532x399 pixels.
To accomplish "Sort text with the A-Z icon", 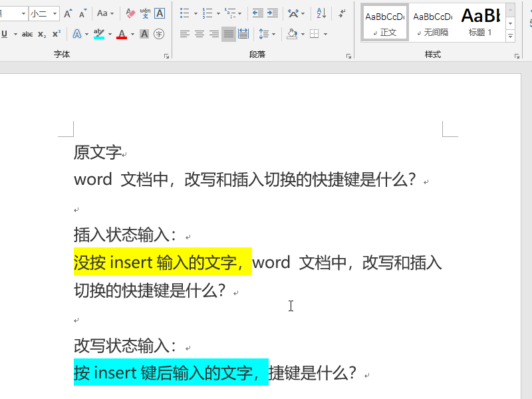I will (x=321, y=13).
